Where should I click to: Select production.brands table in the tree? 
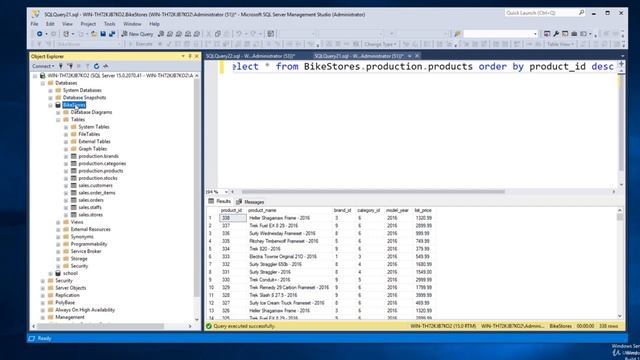coord(98,156)
